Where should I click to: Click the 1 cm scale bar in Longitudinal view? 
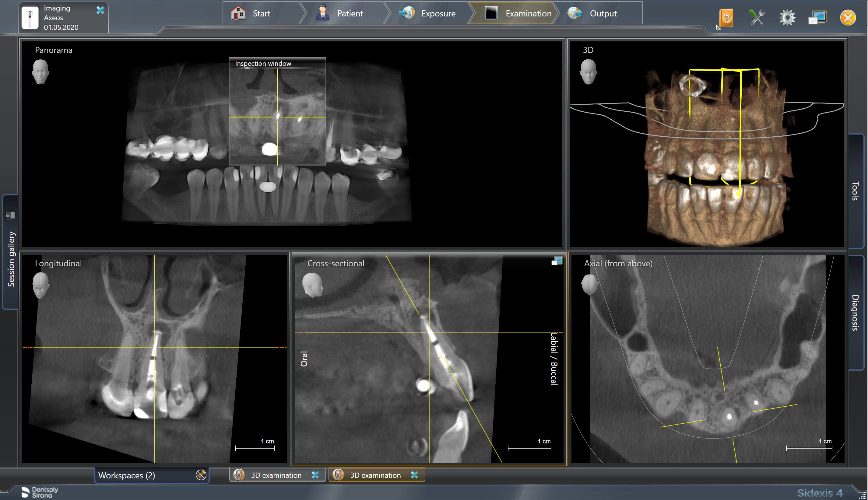pos(255,448)
